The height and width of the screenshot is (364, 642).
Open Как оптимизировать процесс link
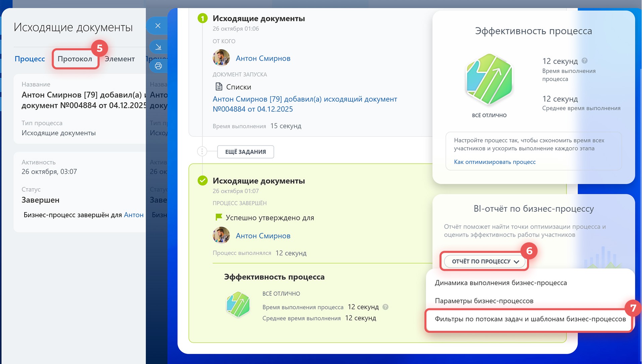(x=494, y=162)
